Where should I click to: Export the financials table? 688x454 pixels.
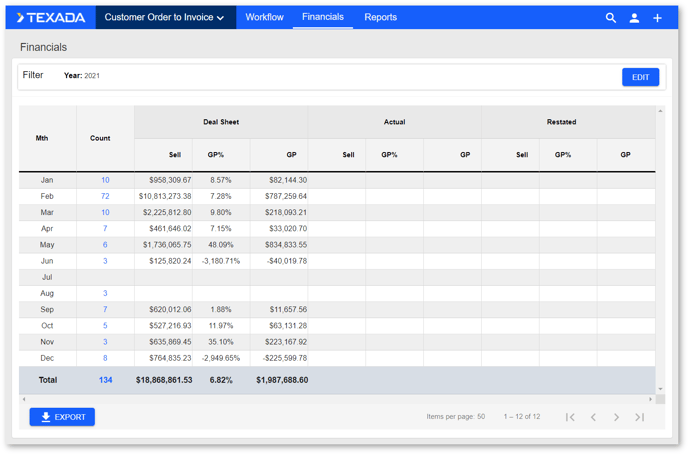click(x=62, y=417)
